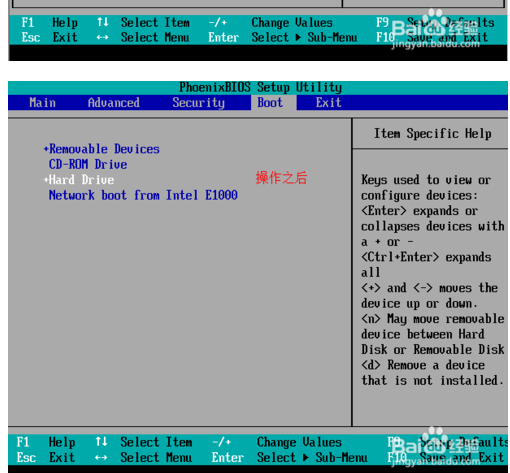Select the highlighted Boot tab
The height and width of the screenshot is (473, 510).
click(x=274, y=102)
